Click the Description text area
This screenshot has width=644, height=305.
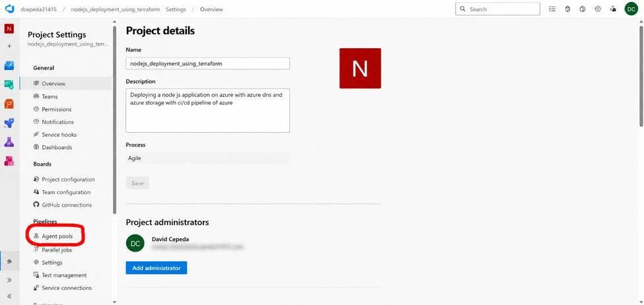click(x=207, y=110)
